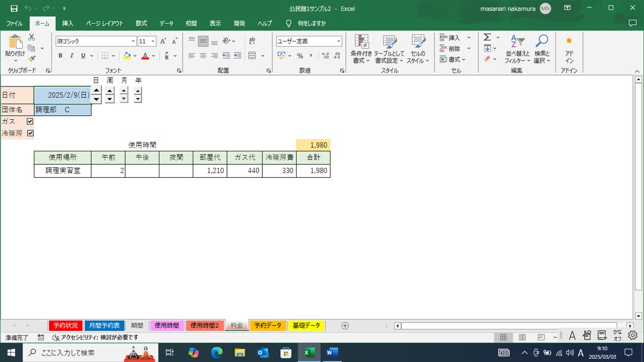
Task: Open the 予約状況 sheet tab
Action: (65, 326)
